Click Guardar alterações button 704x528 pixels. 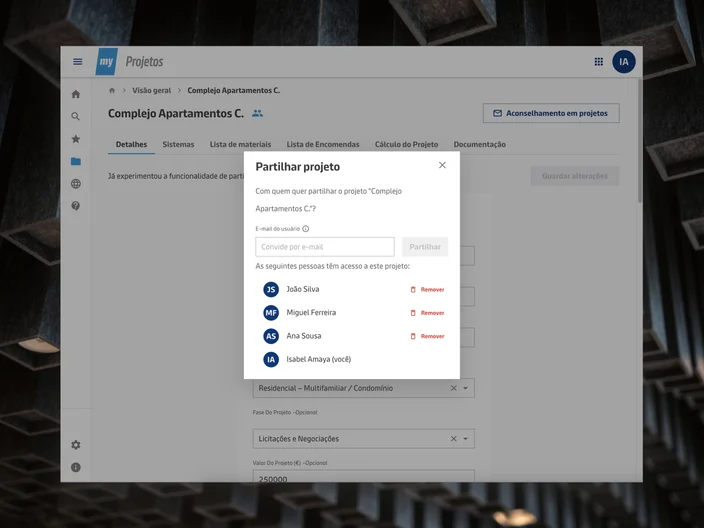pyautogui.click(x=575, y=176)
